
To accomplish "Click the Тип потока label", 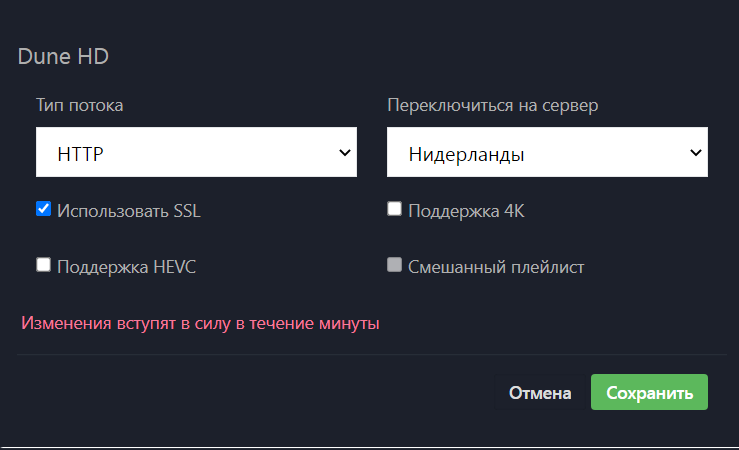I will (x=80, y=105).
